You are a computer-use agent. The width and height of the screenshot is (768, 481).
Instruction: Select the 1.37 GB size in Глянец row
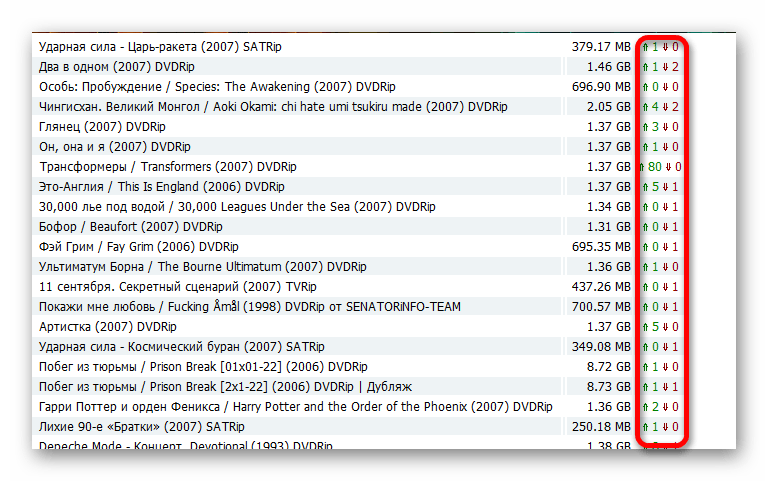point(609,127)
